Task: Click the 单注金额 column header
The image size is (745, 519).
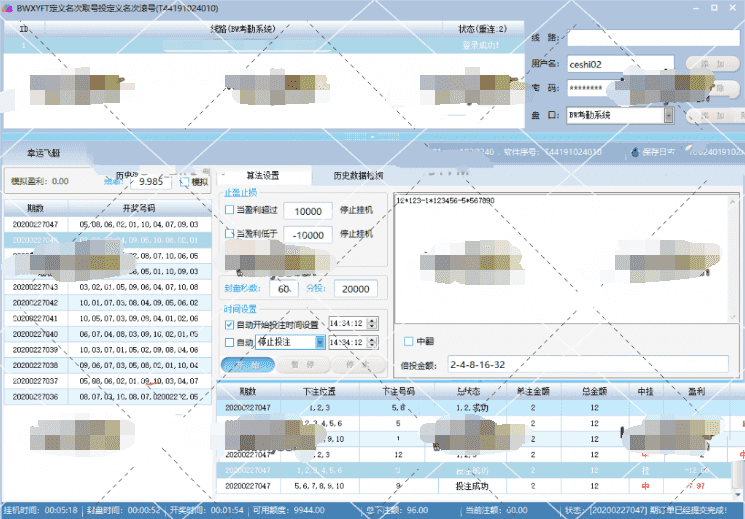Action: [x=534, y=392]
